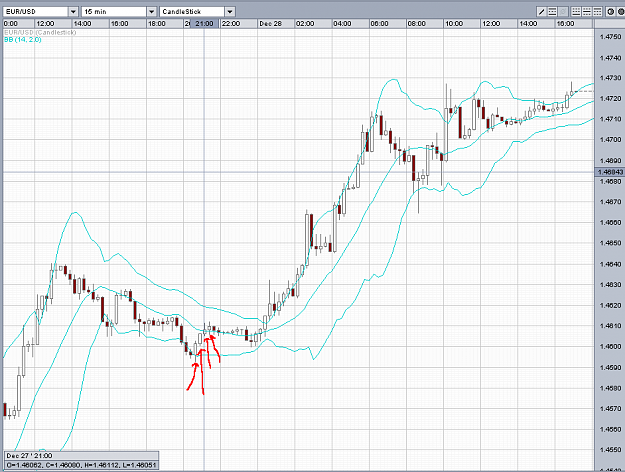Click the 1.4600 price axis label
625x472 pixels.
(610, 346)
